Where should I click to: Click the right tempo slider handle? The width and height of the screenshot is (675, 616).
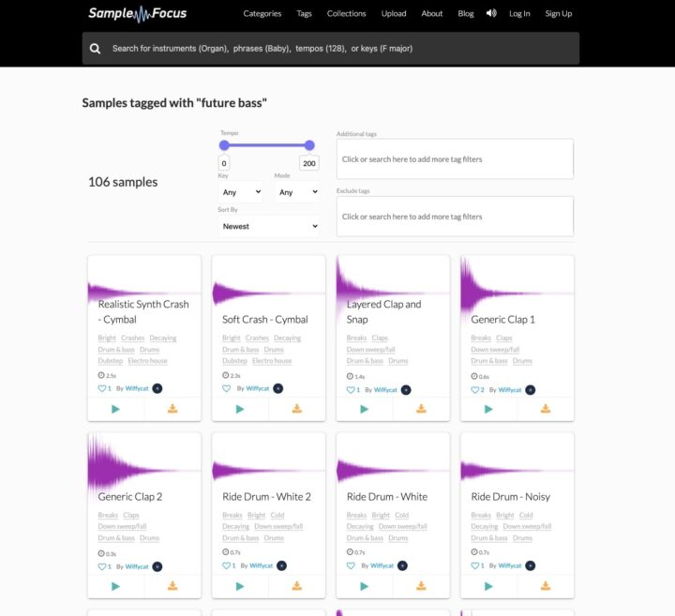[x=309, y=145]
